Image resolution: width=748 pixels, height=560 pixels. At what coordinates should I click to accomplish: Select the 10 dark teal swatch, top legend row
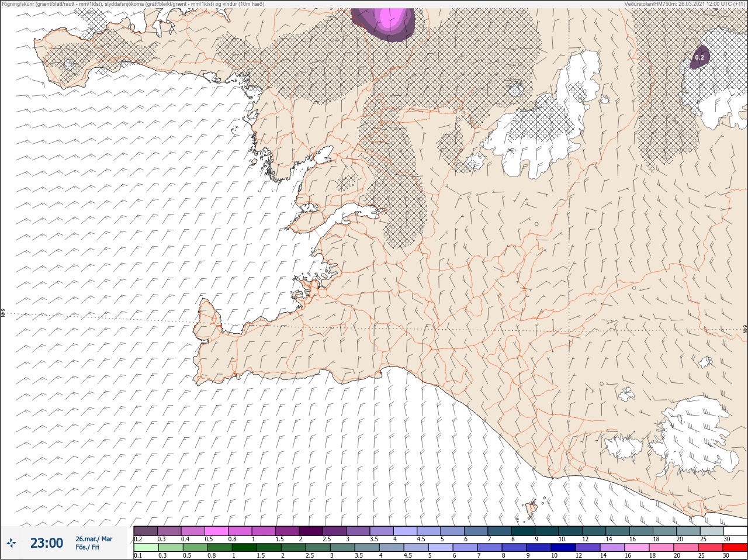click(570, 531)
